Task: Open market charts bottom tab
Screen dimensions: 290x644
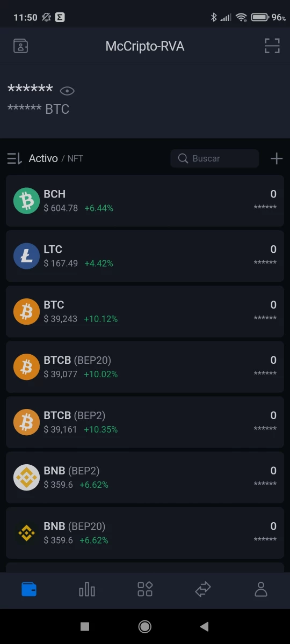Action: coord(87,590)
